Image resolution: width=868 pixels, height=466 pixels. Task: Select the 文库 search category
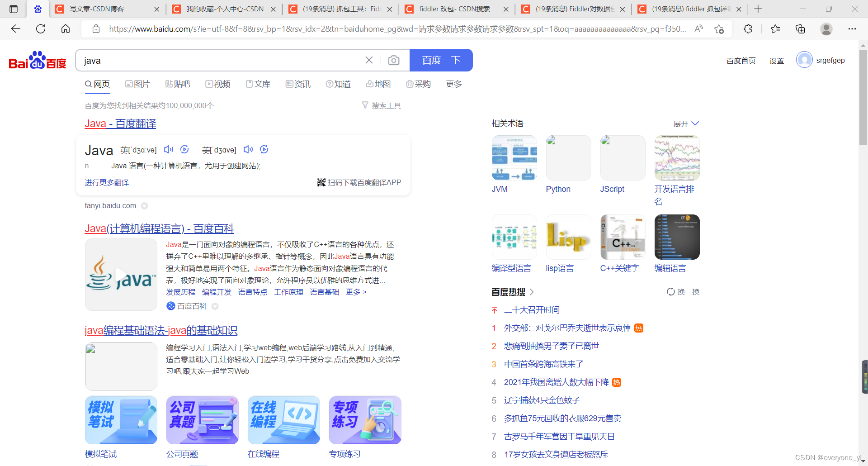pyautogui.click(x=258, y=84)
